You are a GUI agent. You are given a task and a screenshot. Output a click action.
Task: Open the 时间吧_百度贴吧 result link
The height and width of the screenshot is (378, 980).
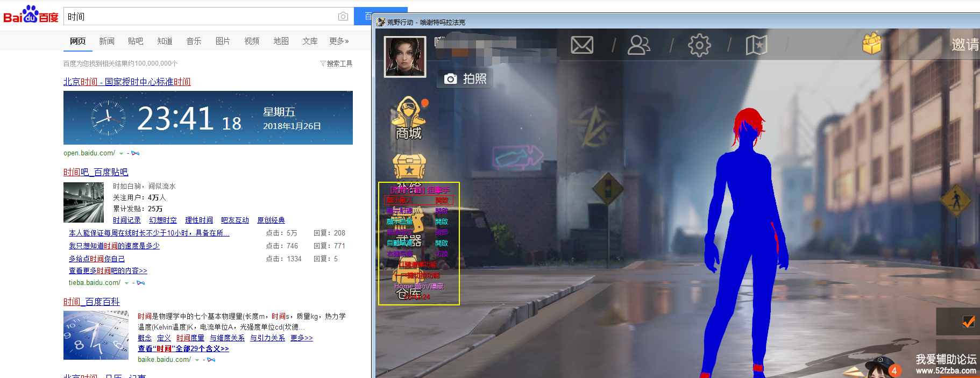click(96, 172)
